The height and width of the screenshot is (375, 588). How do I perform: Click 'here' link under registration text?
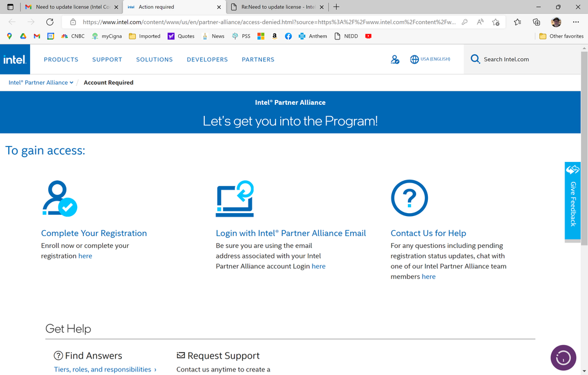[85, 255]
